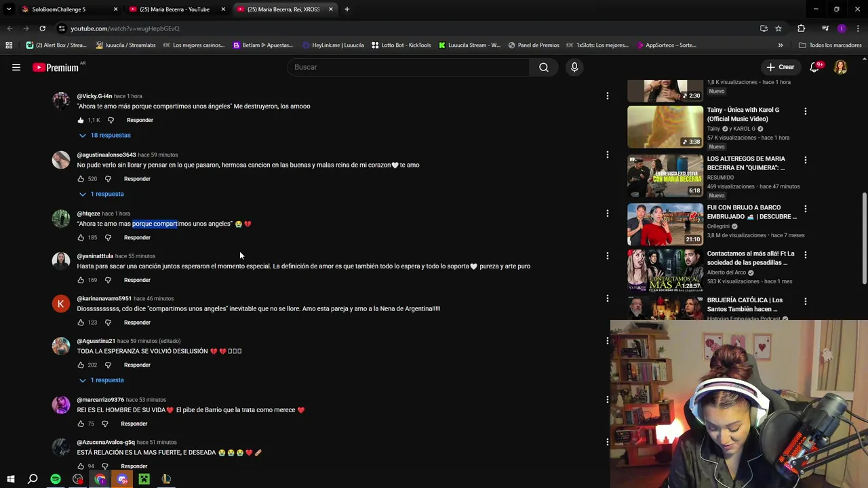Open options menu for @yaninatttula comment
The image size is (868, 488).
pos(608,256)
